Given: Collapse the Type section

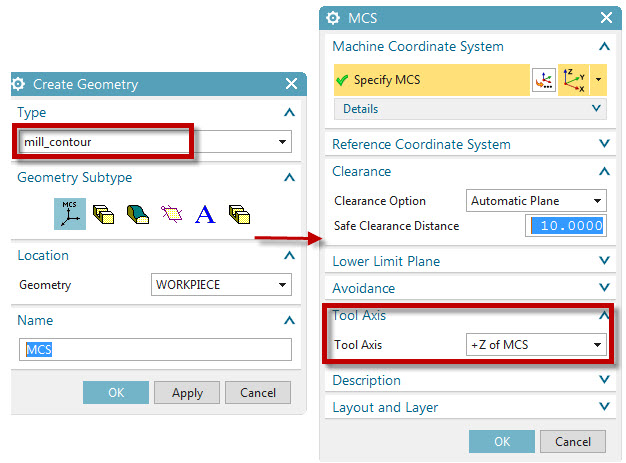Looking at the screenshot, I should tap(289, 113).
